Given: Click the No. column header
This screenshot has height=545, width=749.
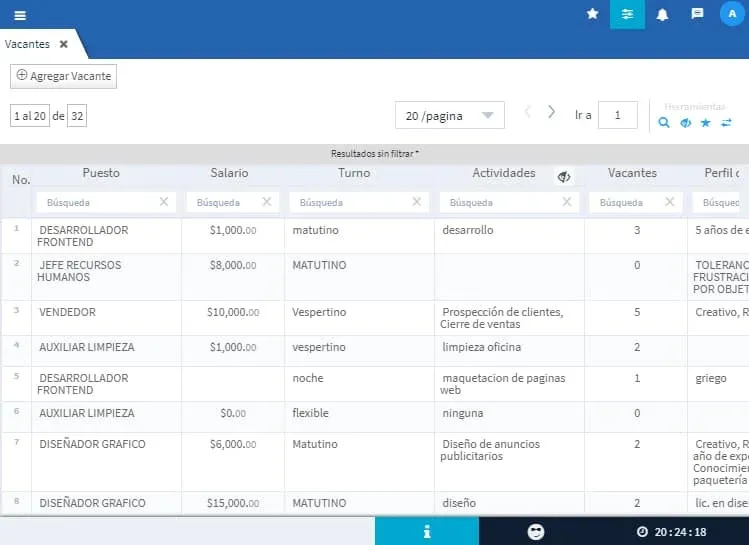Looking at the screenshot, I should [21, 180].
